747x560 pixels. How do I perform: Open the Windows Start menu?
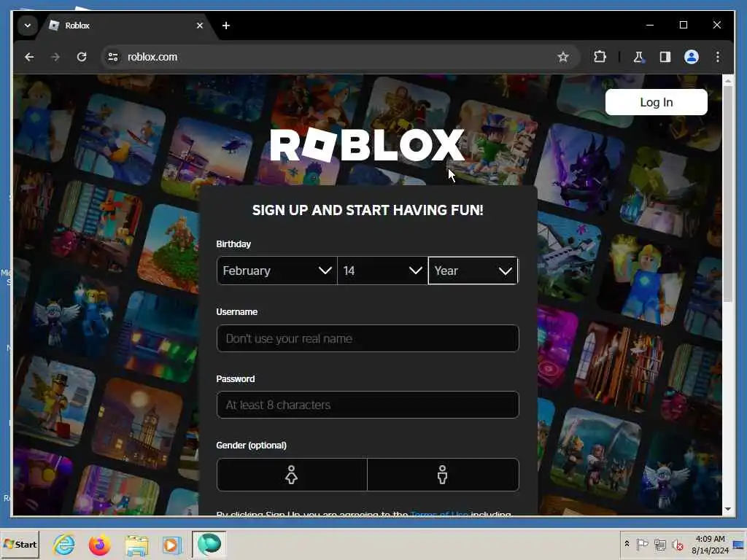click(x=20, y=544)
